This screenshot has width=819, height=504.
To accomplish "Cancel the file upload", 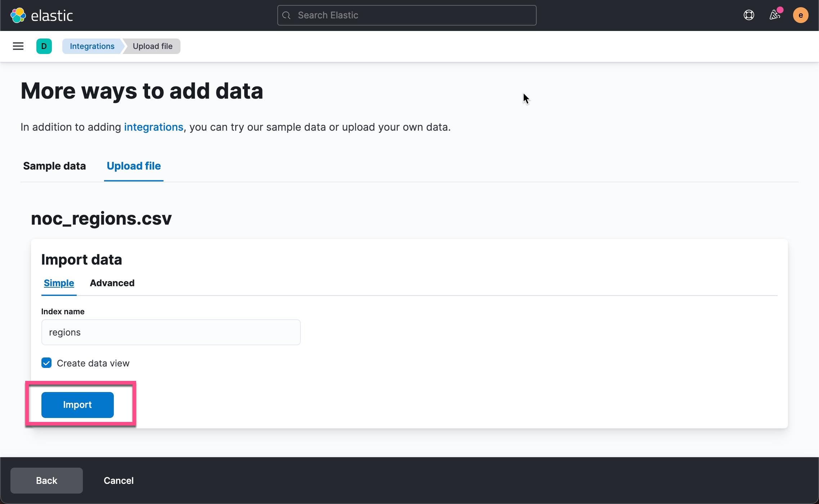I will tap(118, 481).
